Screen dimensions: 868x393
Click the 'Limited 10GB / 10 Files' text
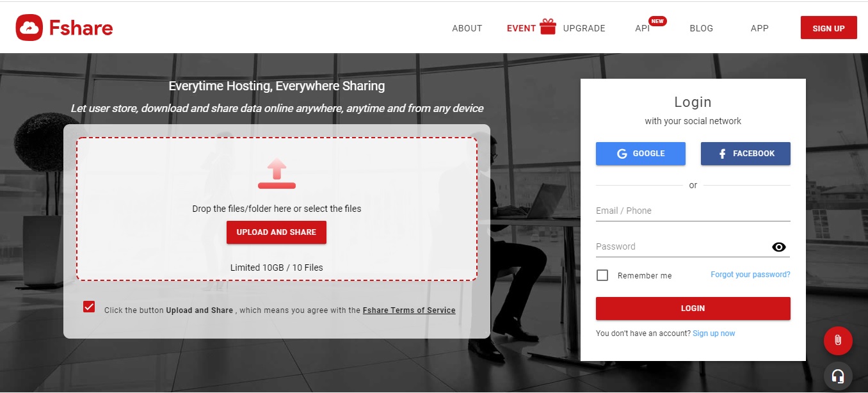coord(277,268)
